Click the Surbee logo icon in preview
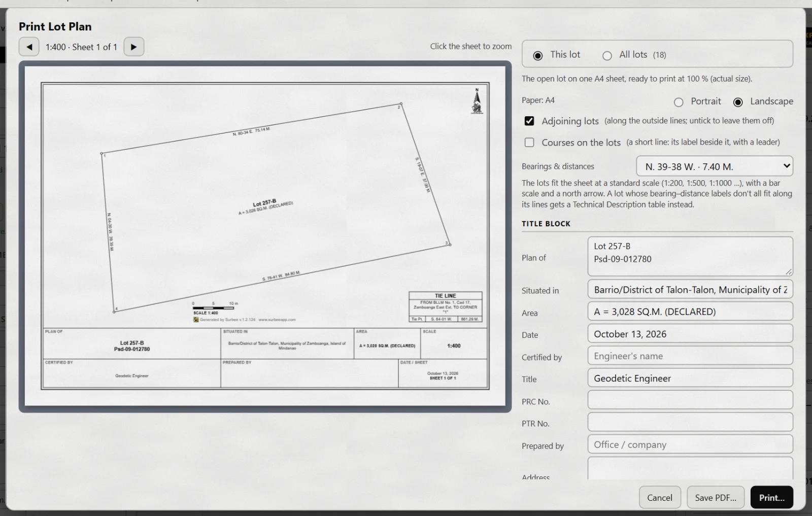812x516 pixels. point(196,320)
